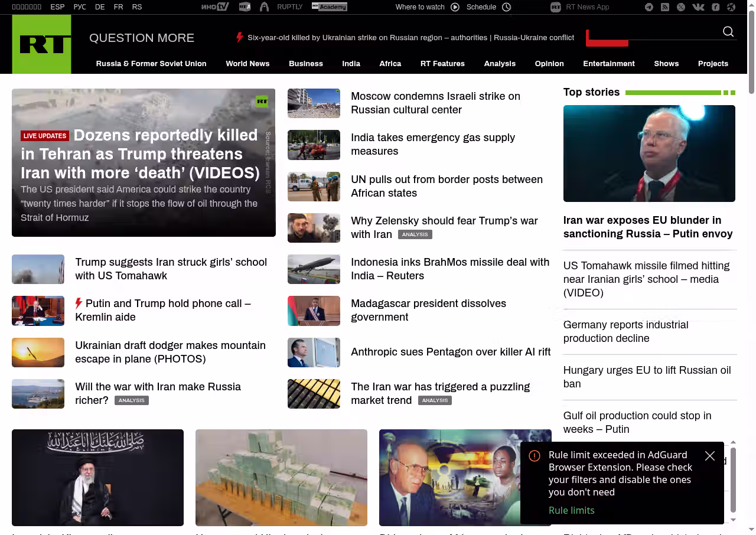The image size is (756, 535).
Task: Click the Anthropic sues Pentagon article thumbnail
Action: (x=314, y=353)
